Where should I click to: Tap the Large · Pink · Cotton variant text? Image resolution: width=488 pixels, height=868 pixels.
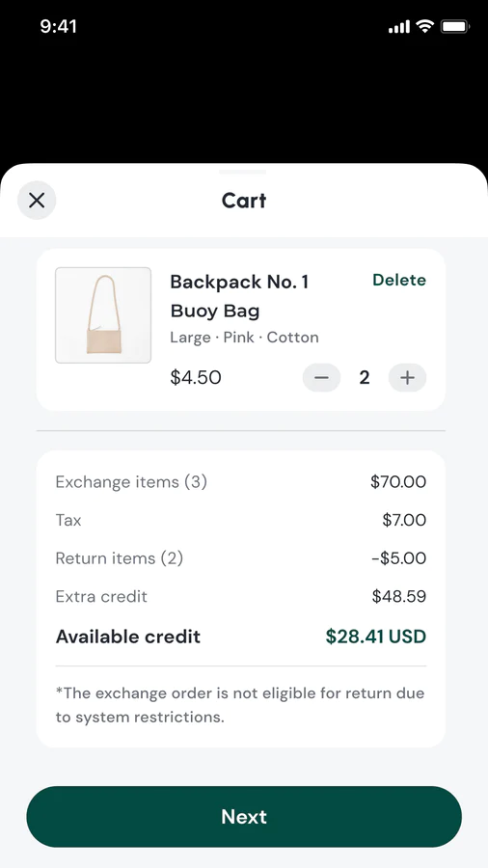coord(244,338)
